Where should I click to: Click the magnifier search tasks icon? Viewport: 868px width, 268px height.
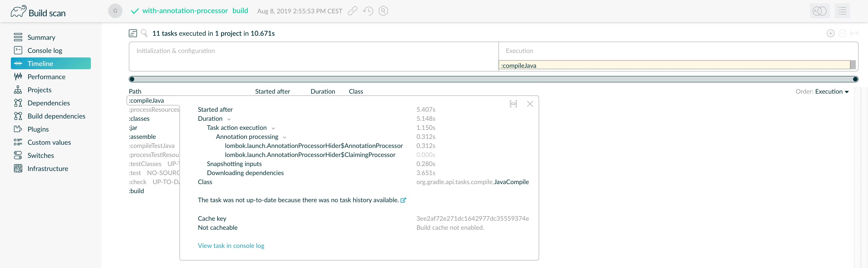[144, 33]
